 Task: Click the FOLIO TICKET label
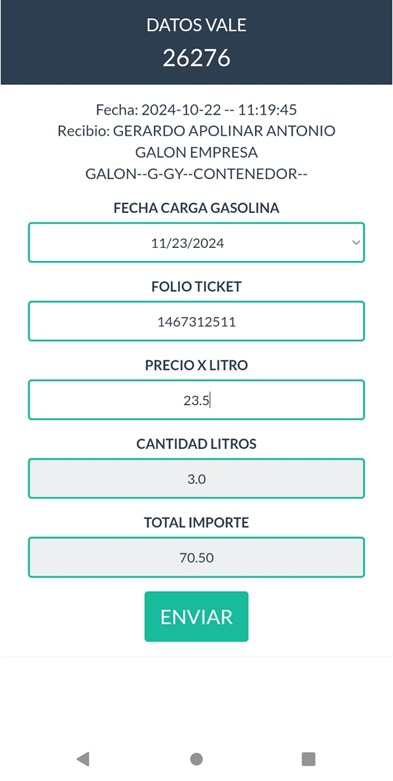(196, 286)
